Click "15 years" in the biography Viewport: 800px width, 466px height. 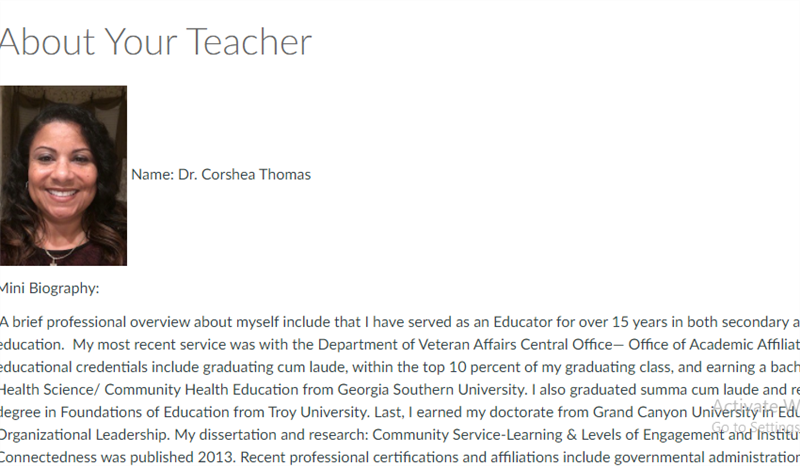(639, 322)
